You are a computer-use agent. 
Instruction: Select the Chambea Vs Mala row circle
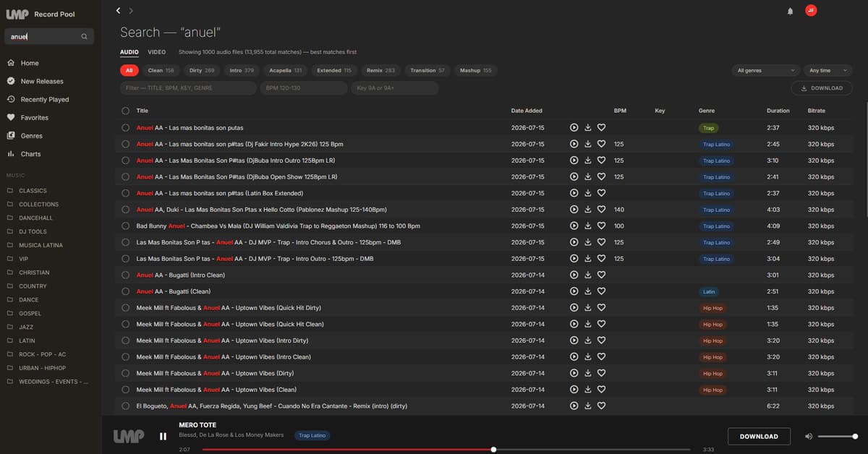[x=126, y=226]
